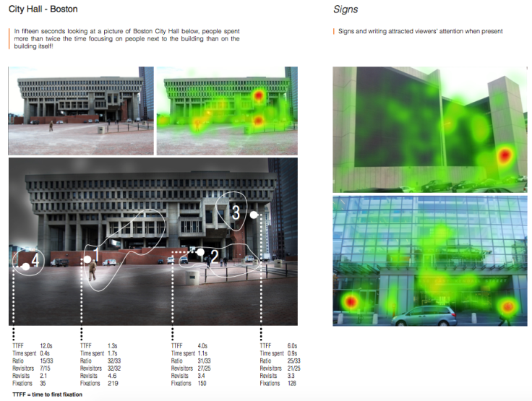
Task: Click the TTFF 6.0s statistics column
Action: coord(277,366)
